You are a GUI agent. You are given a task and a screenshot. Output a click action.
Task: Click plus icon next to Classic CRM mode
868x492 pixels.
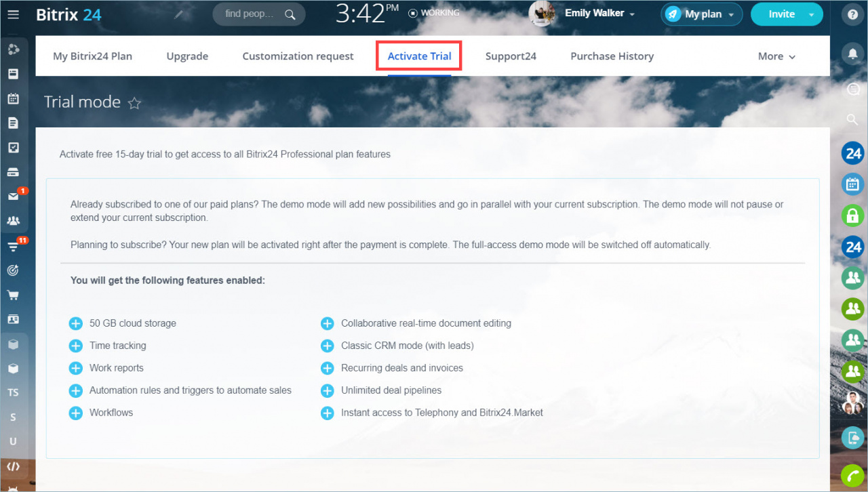tap(328, 346)
